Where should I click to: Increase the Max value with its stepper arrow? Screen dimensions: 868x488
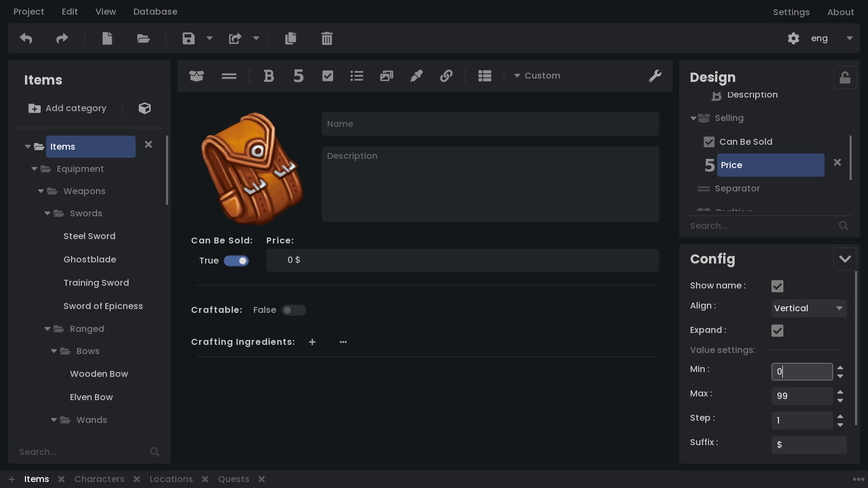pyautogui.click(x=841, y=392)
